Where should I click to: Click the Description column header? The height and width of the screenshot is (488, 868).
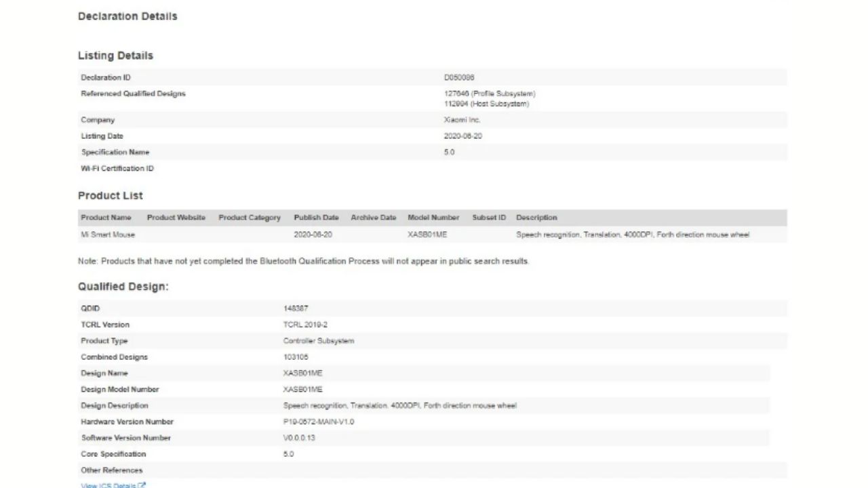click(536, 218)
